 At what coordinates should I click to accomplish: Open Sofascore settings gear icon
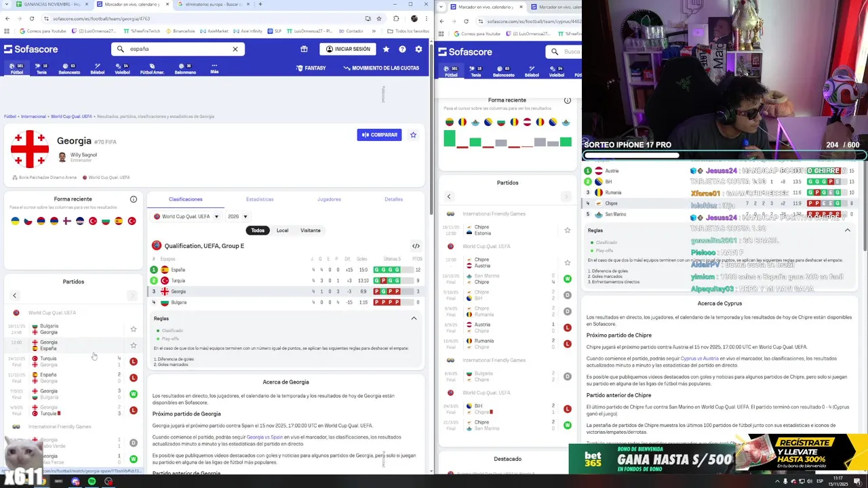(x=418, y=49)
